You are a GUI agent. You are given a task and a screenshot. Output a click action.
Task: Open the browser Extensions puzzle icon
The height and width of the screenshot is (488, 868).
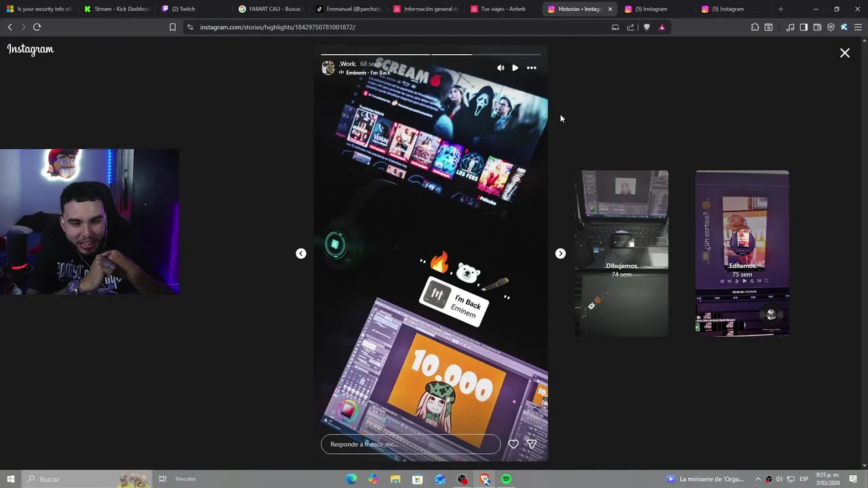755,27
